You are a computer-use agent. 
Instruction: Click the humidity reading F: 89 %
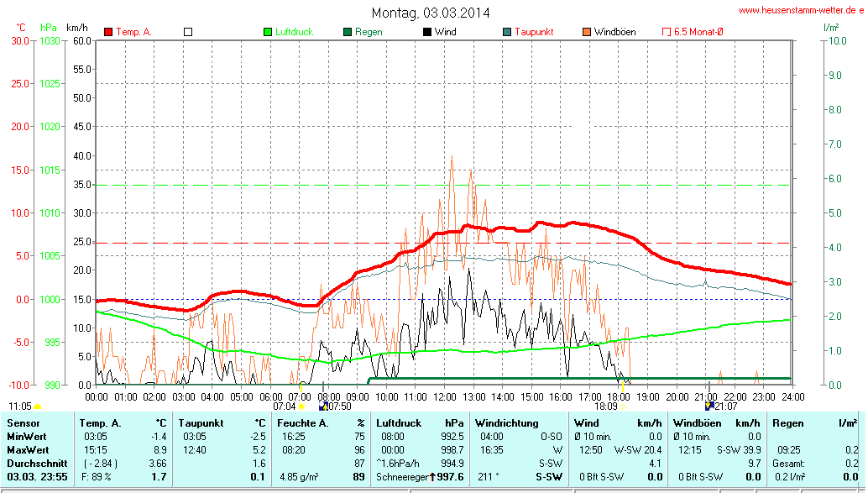pyautogui.click(x=97, y=477)
